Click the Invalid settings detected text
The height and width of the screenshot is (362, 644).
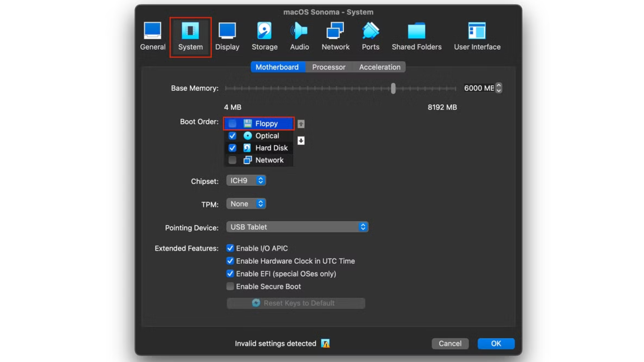(x=275, y=344)
